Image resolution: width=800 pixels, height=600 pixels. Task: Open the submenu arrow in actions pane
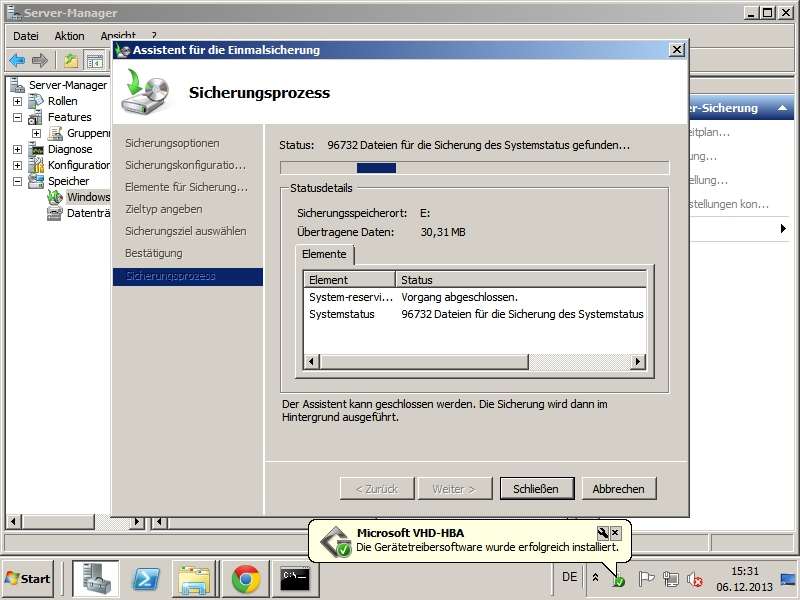click(783, 228)
